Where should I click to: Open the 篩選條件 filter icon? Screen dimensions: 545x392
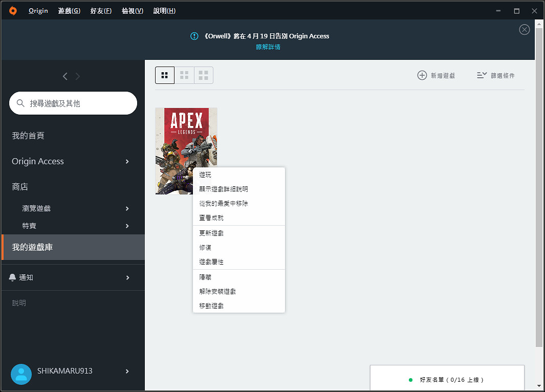coord(482,75)
